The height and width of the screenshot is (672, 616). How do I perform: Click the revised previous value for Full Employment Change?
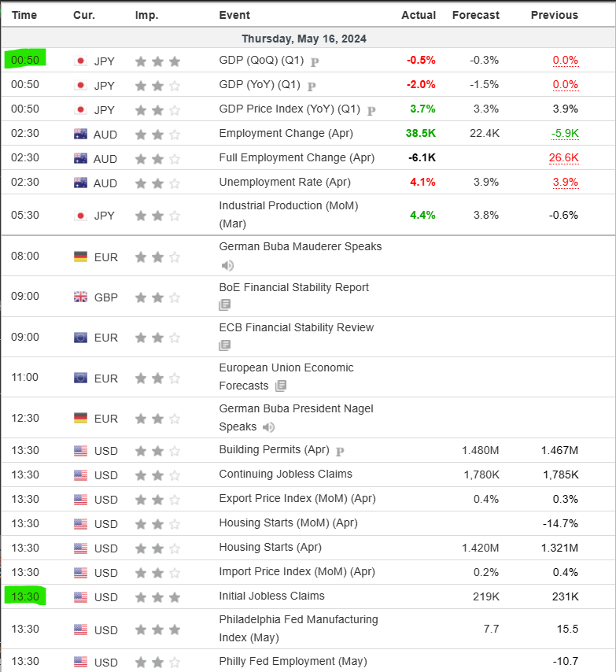pos(563,157)
